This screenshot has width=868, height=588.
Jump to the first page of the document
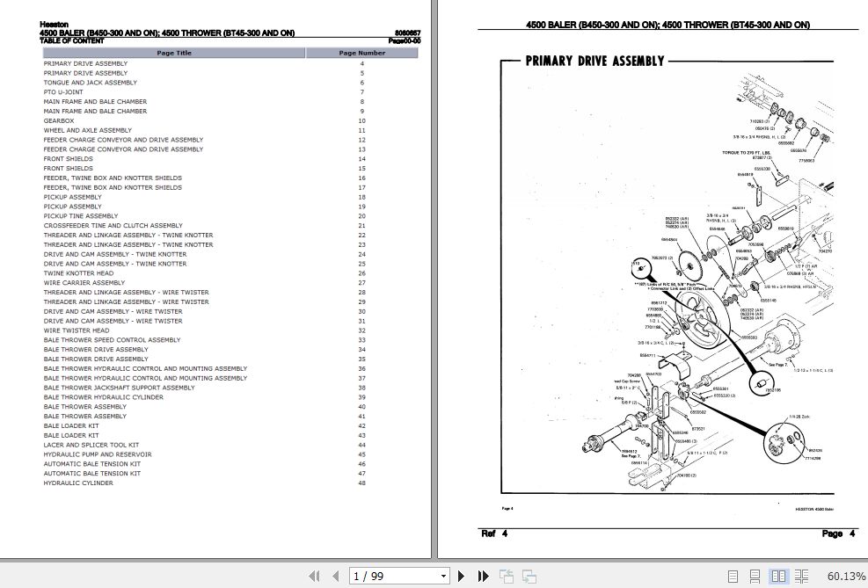point(314,576)
